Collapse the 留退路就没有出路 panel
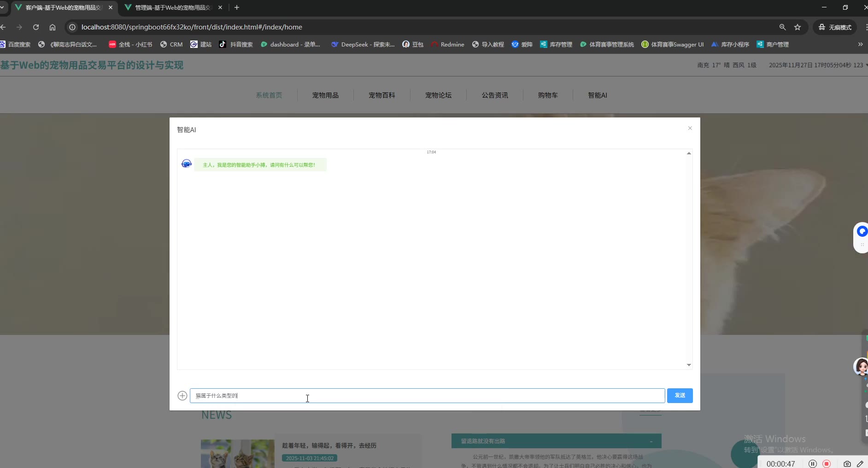 click(651, 441)
